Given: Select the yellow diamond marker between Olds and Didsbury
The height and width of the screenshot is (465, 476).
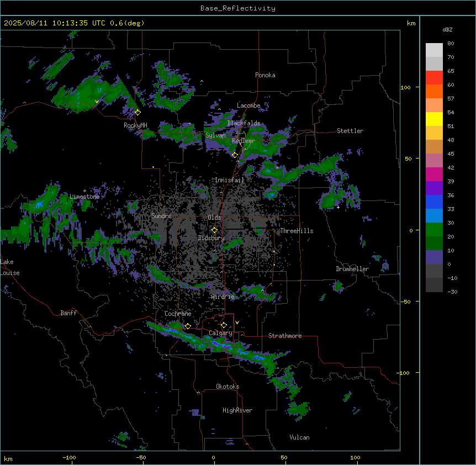Looking at the screenshot, I should point(214,230).
